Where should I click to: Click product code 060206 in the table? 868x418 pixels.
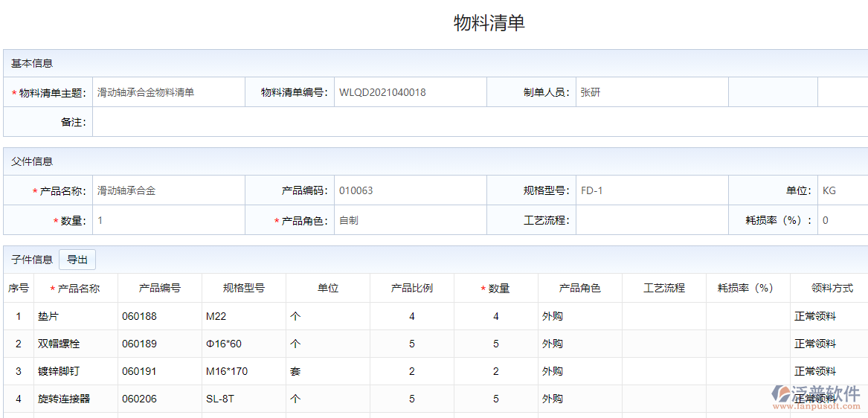(x=139, y=399)
